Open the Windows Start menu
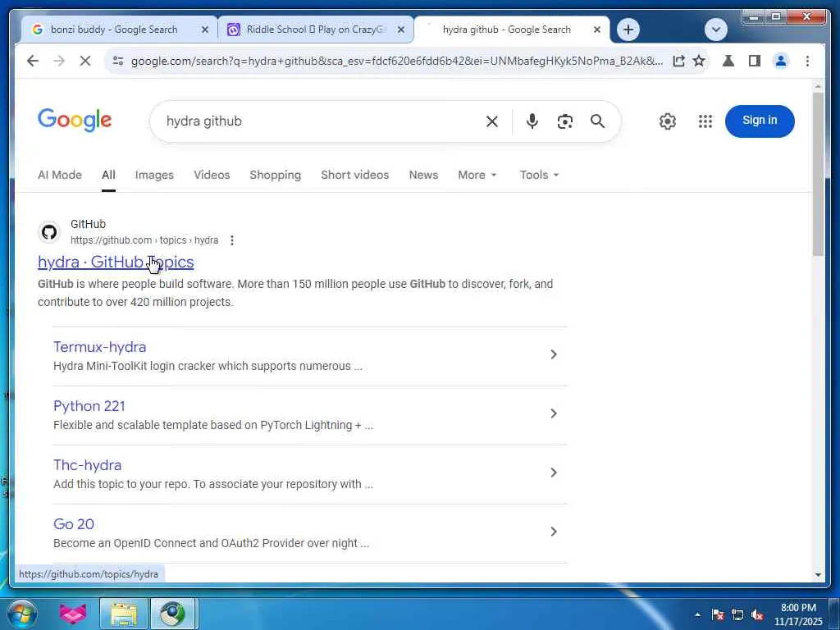This screenshot has width=840, height=630. (x=22, y=614)
